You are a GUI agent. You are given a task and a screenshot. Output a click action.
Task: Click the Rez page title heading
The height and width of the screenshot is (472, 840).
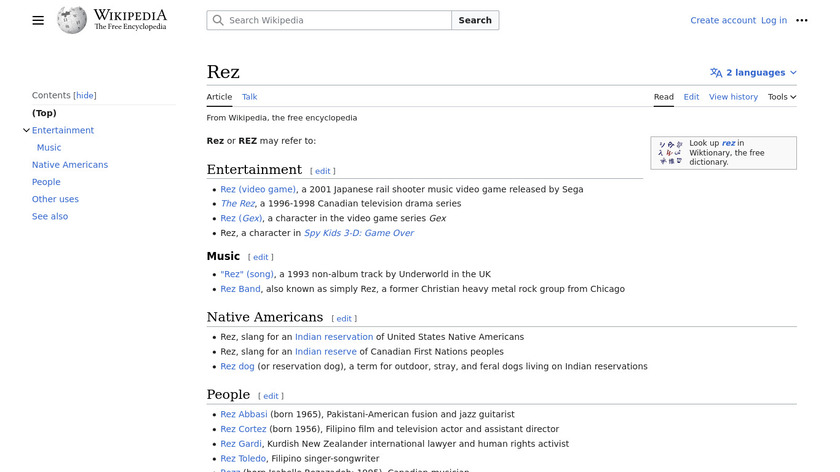(x=223, y=72)
